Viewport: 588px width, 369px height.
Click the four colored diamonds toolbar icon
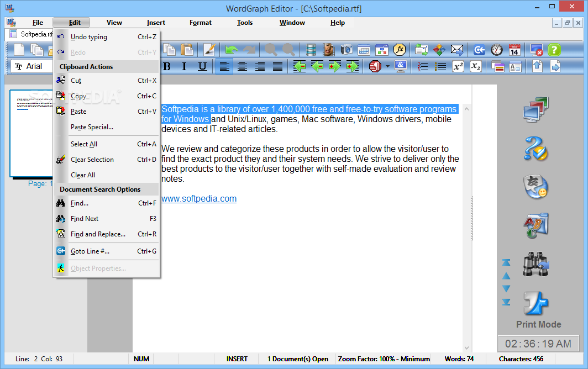pos(439,50)
